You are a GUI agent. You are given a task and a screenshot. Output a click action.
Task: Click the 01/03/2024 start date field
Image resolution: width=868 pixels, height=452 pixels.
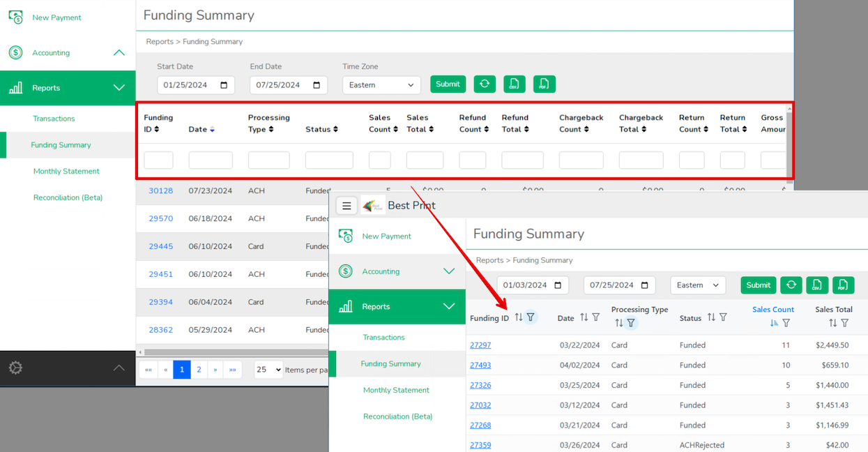coord(533,285)
